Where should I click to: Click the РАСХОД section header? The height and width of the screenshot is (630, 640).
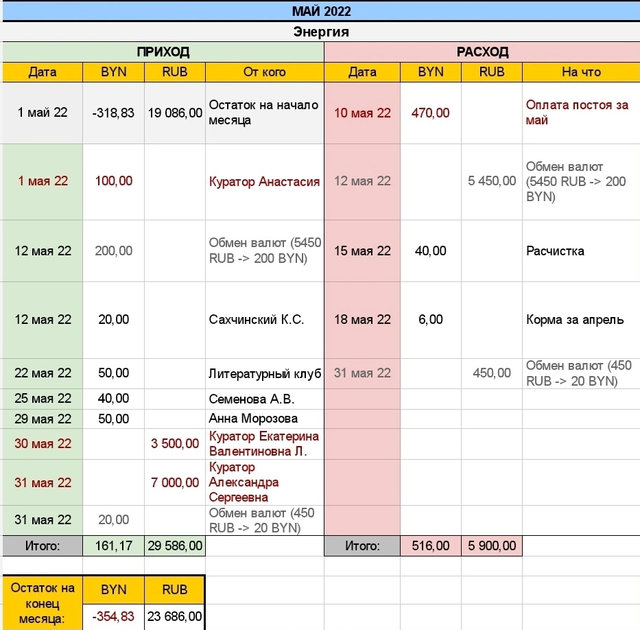click(482, 51)
